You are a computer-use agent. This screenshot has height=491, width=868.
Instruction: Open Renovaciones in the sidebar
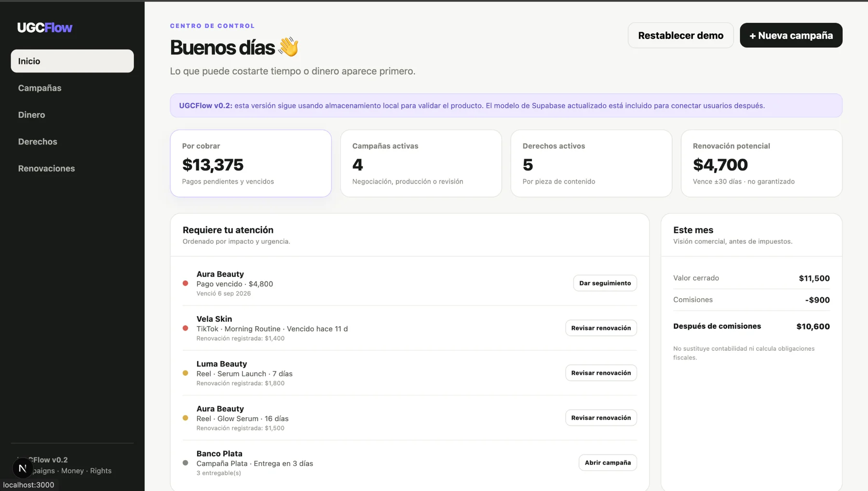72,168
